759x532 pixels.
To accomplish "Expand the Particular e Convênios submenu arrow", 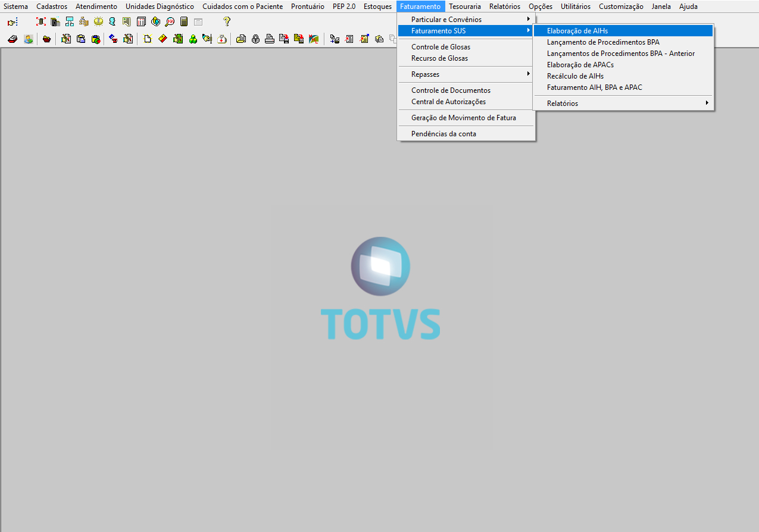I will (528, 19).
